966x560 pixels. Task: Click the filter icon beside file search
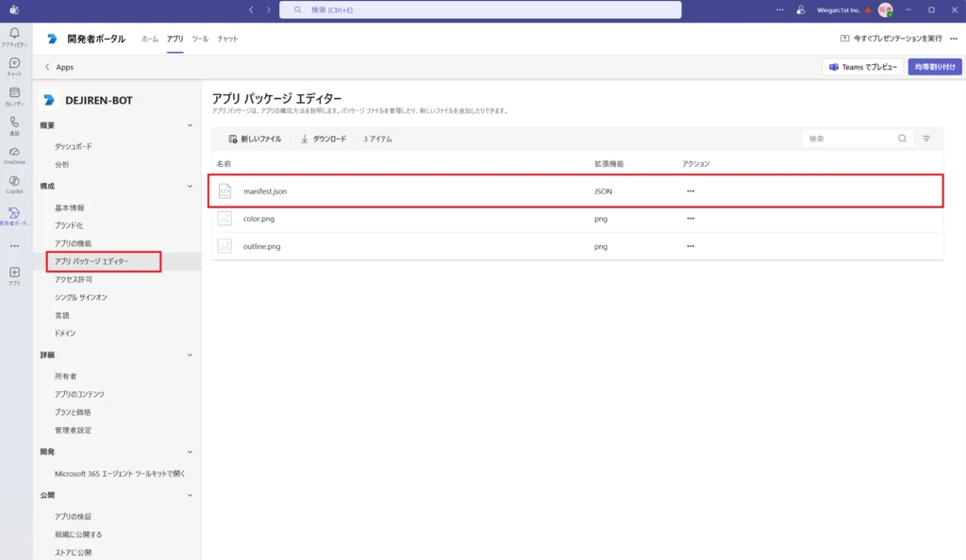(925, 139)
